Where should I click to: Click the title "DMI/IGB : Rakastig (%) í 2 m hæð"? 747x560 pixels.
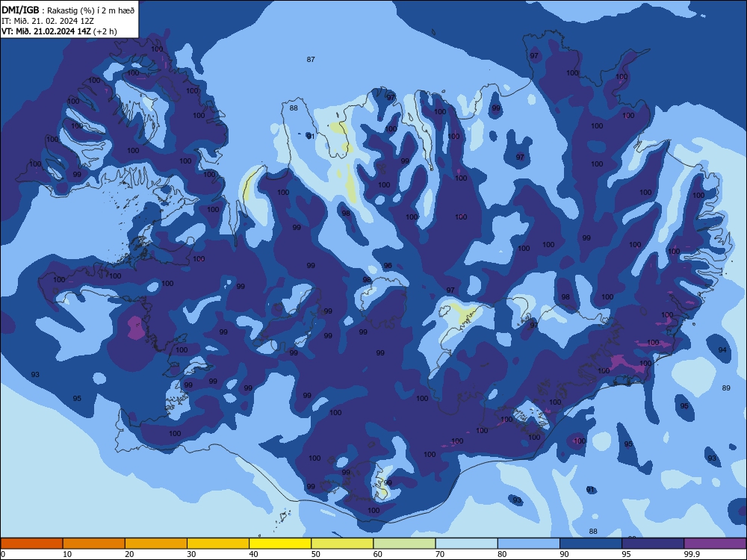[x=68, y=10]
